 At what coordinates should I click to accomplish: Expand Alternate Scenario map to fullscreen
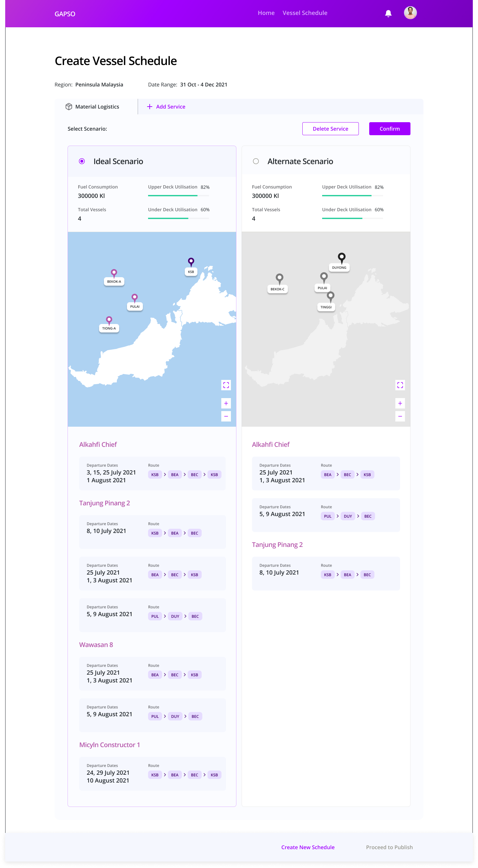tap(400, 385)
